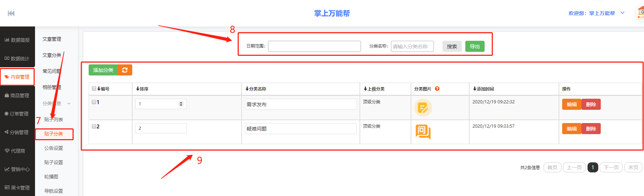644x196 pixels.
Task: Open the 需求发布 category image thumbnail
Action: pyautogui.click(x=423, y=108)
